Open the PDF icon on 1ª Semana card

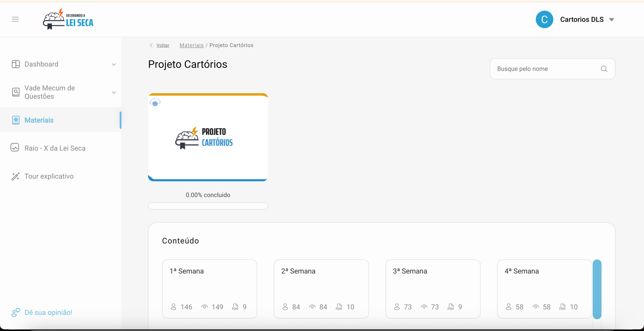tap(234, 307)
